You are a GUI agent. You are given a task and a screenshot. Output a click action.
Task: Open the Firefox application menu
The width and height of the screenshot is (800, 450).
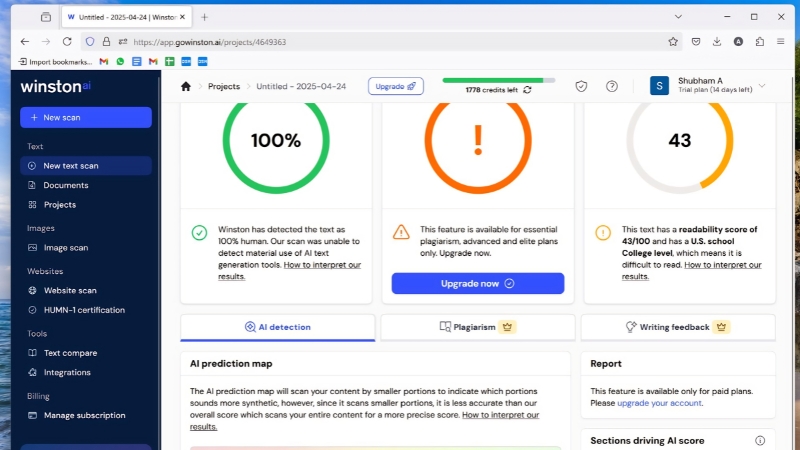[x=780, y=42]
